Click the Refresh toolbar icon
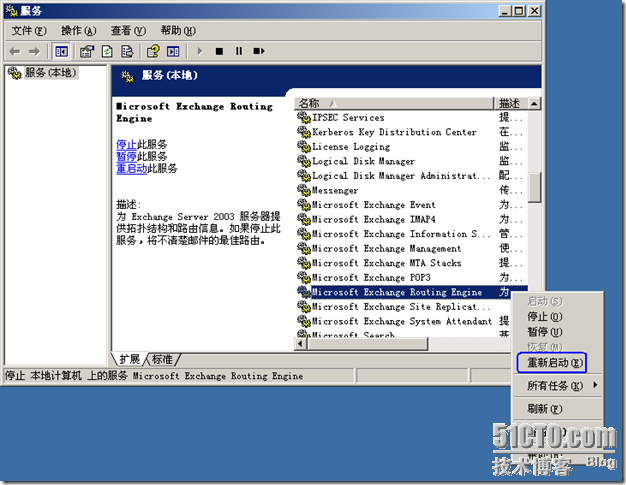Image resolution: width=626 pixels, height=485 pixels. (x=107, y=51)
